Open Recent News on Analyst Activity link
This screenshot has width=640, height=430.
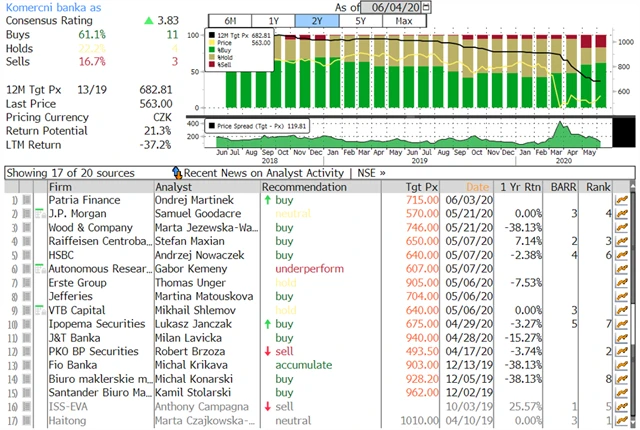[x=264, y=173]
